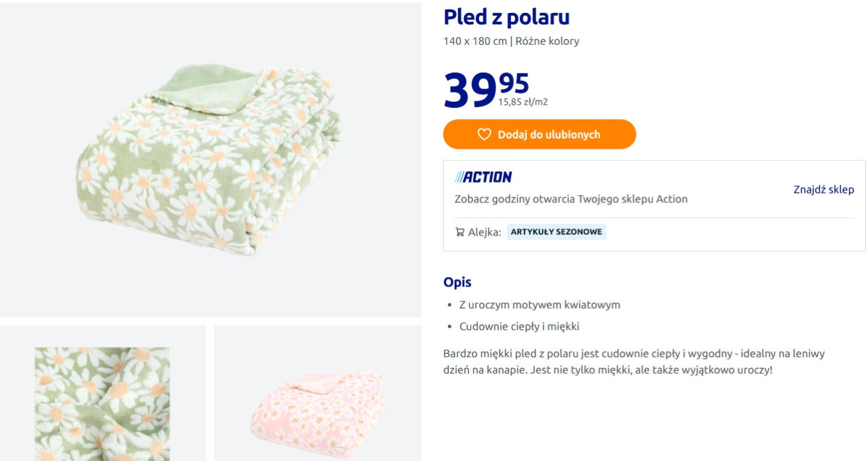Click the heart icon in favorites button
The width and height of the screenshot is (868, 461).
pyautogui.click(x=484, y=134)
